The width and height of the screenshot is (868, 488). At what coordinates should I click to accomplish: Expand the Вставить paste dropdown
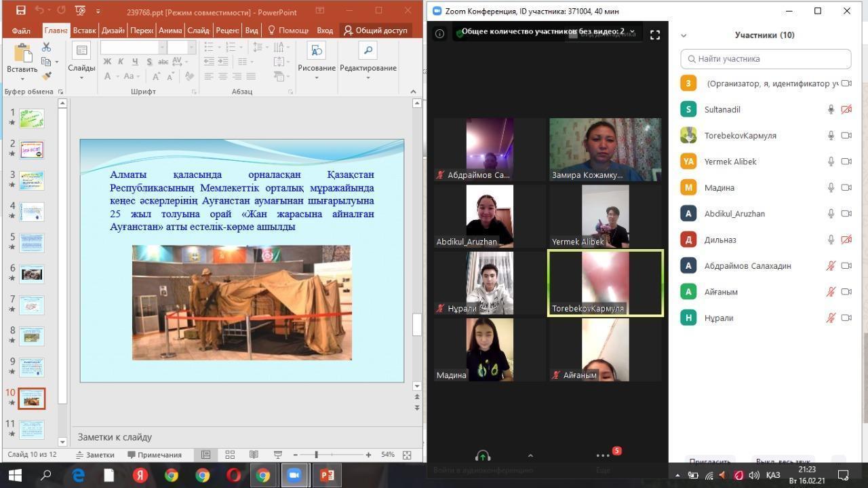[22, 77]
